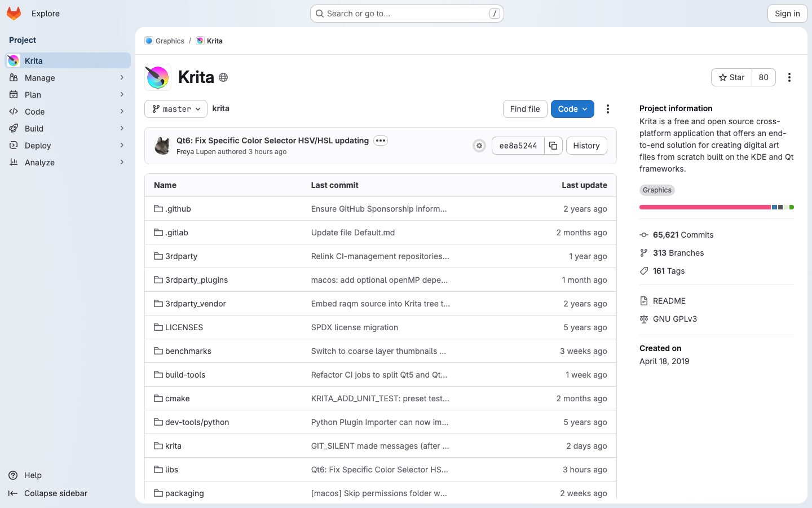The width and height of the screenshot is (812, 508).
Task: Open project actions kebab menu near Star
Action: click(789, 77)
